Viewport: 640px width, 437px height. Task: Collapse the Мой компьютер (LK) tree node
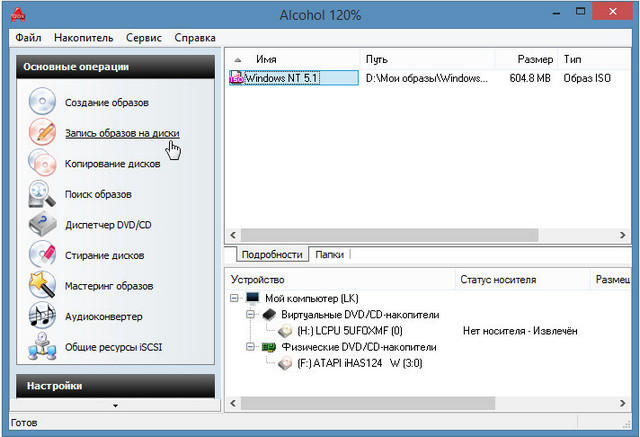coord(234,298)
